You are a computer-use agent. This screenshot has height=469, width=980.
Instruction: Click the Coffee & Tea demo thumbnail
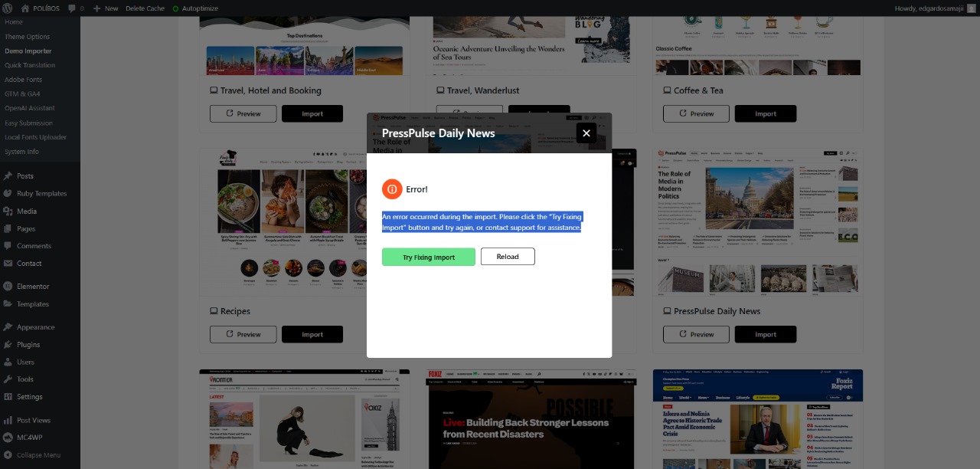758,46
